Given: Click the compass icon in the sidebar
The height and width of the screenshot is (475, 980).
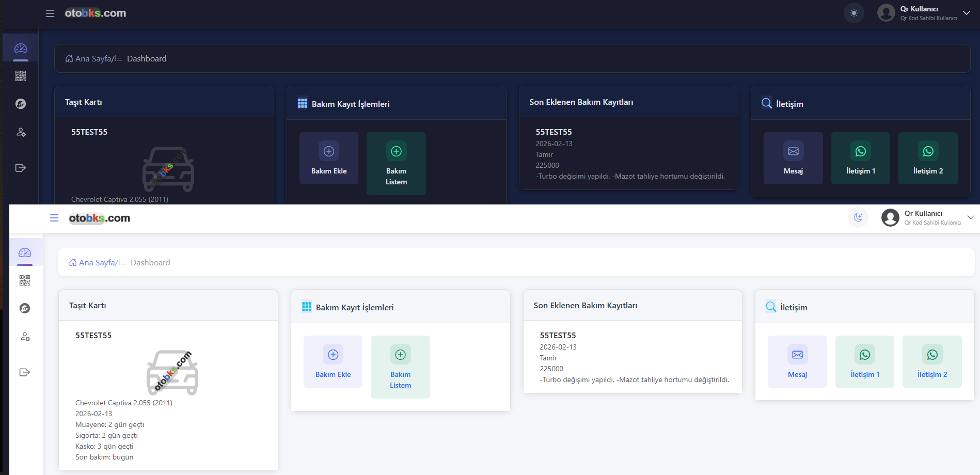Looking at the screenshot, I should coord(24,308).
